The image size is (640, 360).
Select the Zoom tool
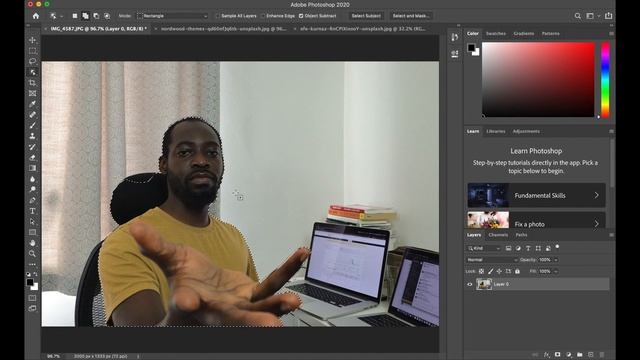pyautogui.click(x=33, y=253)
